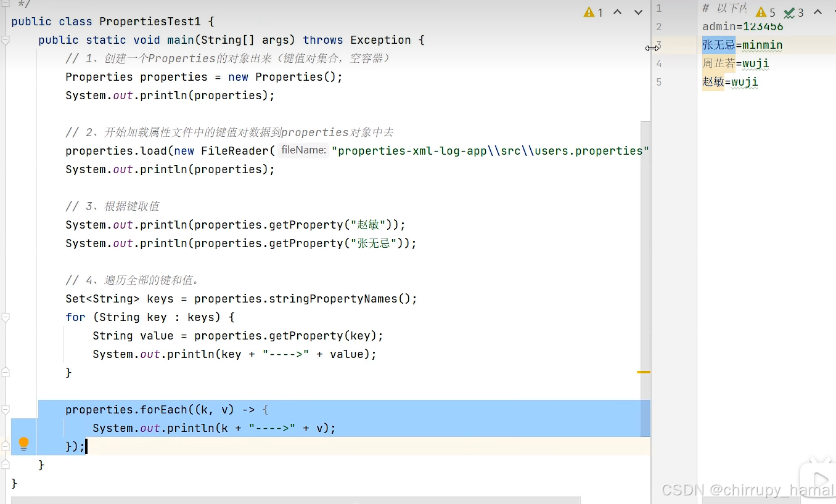Click fold end marker after the for loop
Viewport: 836px width, 504px height.
click(x=6, y=372)
